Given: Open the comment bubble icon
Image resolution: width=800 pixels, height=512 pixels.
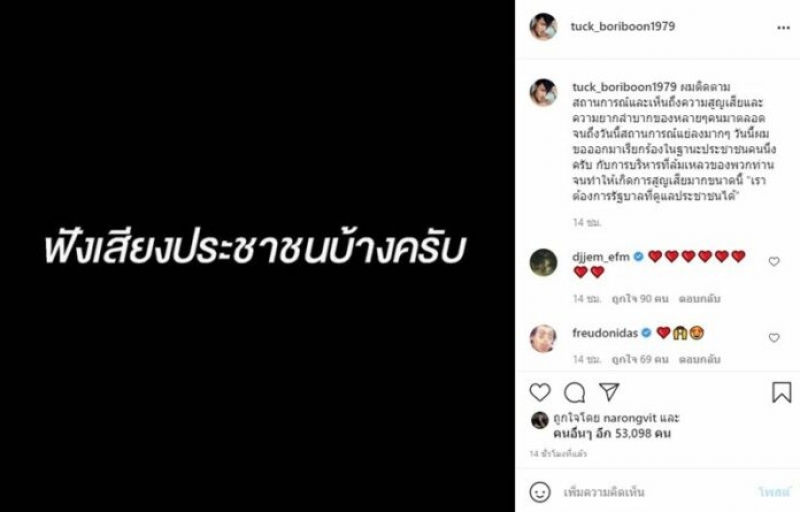Looking at the screenshot, I should pos(574,392).
